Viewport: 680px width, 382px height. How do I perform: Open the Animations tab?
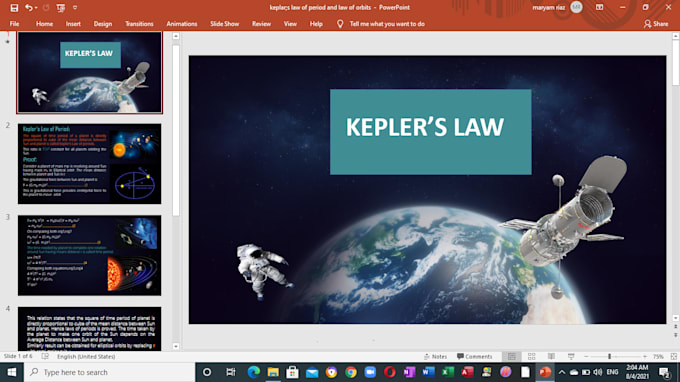click(x=182, y=24)
